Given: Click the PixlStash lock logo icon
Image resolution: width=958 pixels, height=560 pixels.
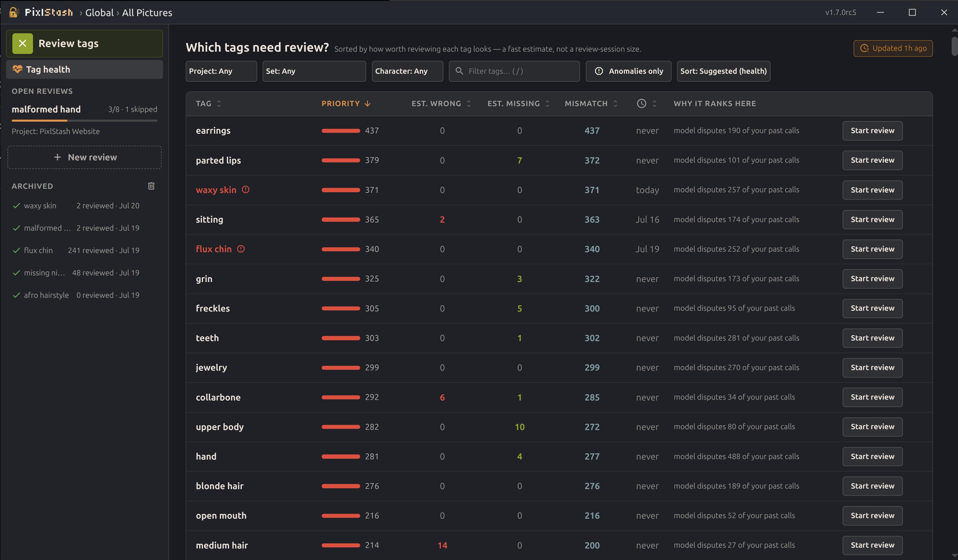Looking at the screenshot, I should (x=14, y=12).
